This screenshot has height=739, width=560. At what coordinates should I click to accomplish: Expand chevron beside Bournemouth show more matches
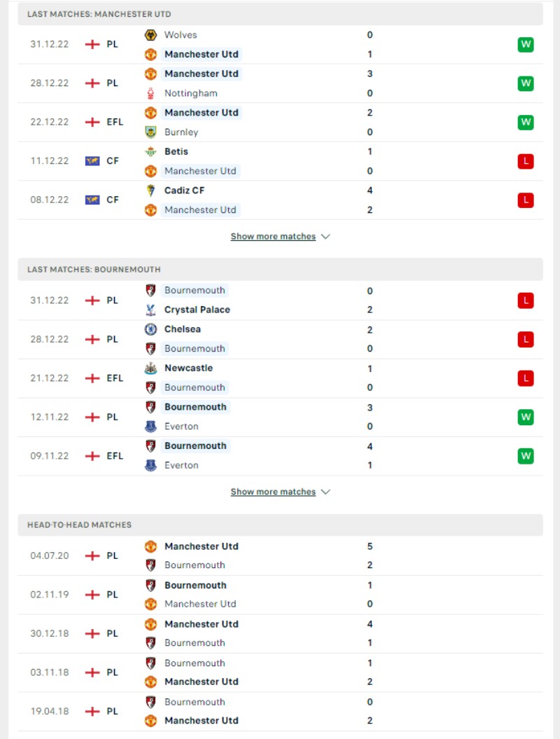tap(325, 492)
